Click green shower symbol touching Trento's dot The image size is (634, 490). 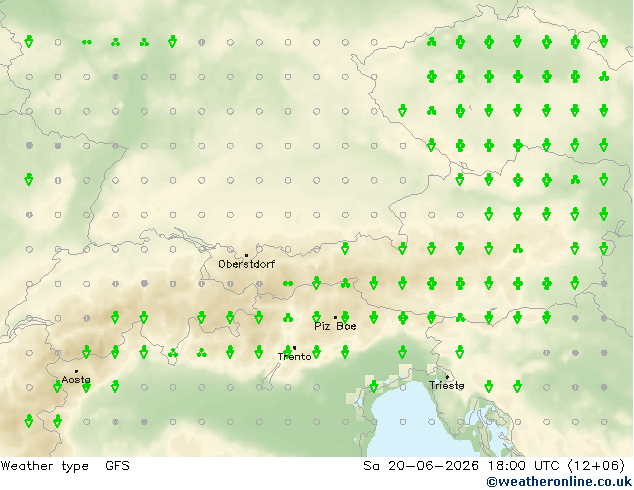287,351
